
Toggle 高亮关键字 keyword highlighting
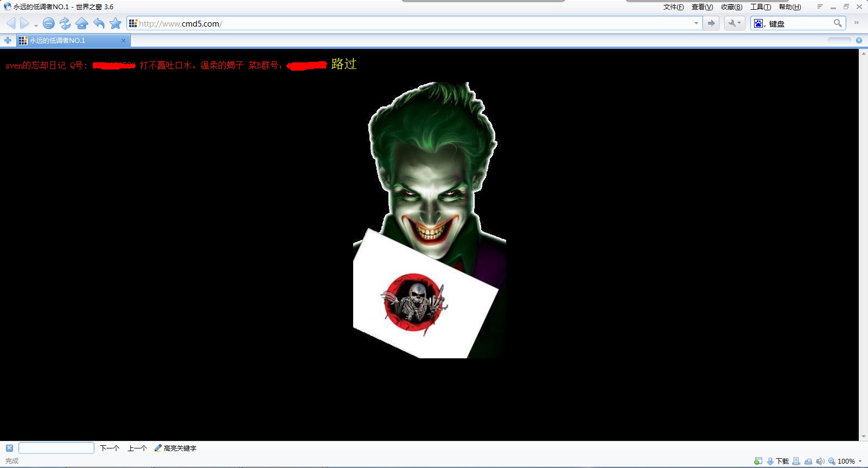[176, 448]
